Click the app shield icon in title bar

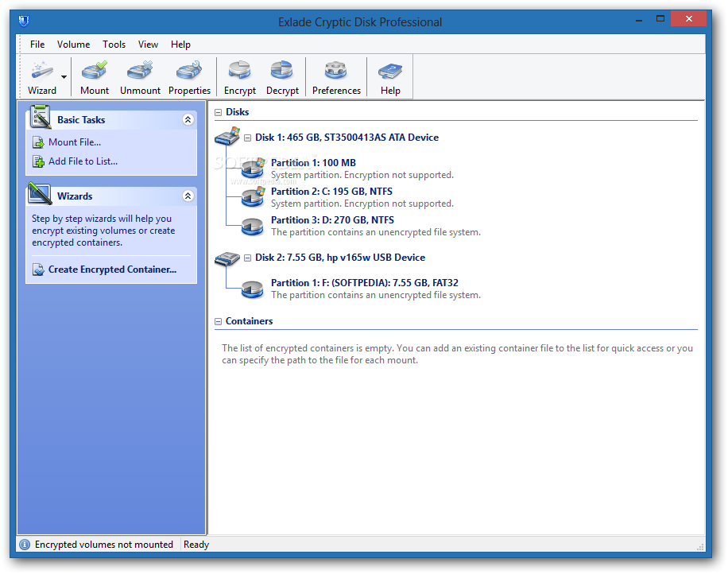pyautogui.click(x=24, y=21)
